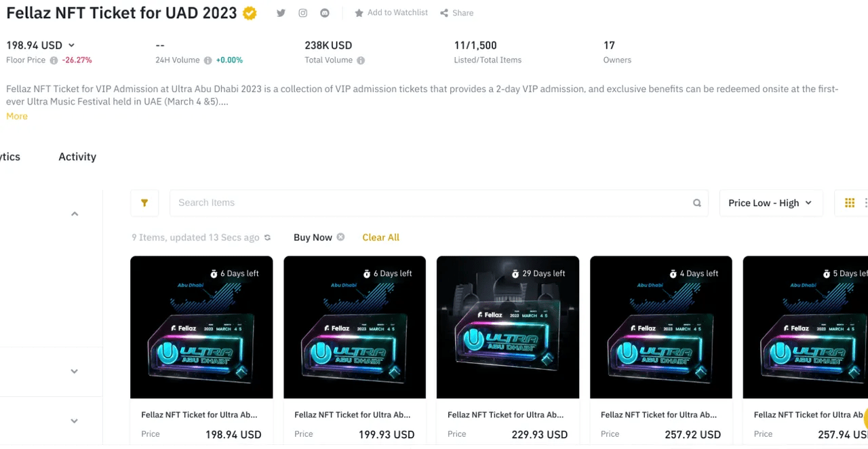Click the Total Volume info icon
Viewport: 868px width, 449px height.
click(x=361, y=60)
